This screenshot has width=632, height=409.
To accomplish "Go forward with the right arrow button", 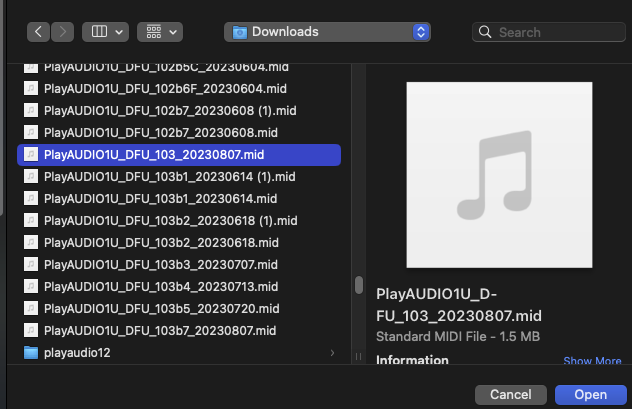I will [x=62, y=32].
